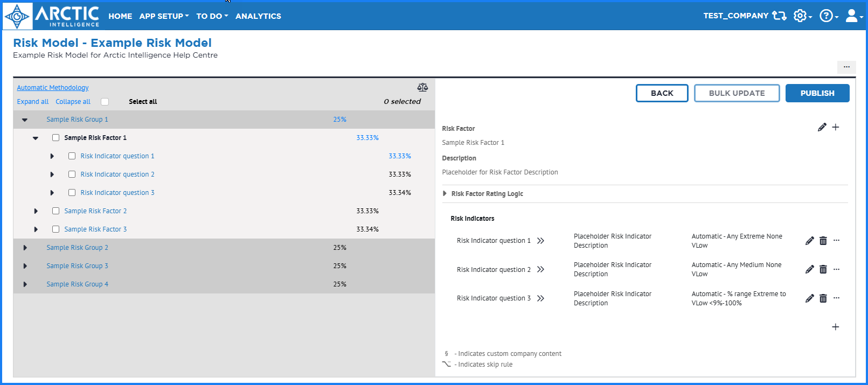Open Risk Indicator question 2 in the tree
The height and width of the screenshot is (385, 868).
pos(117,174)
